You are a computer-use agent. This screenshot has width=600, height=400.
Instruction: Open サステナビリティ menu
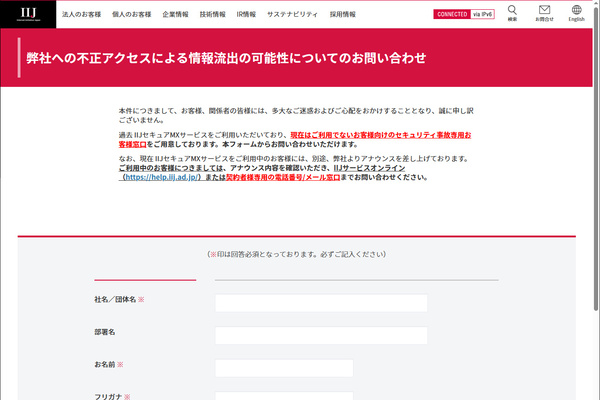(292, 14)
